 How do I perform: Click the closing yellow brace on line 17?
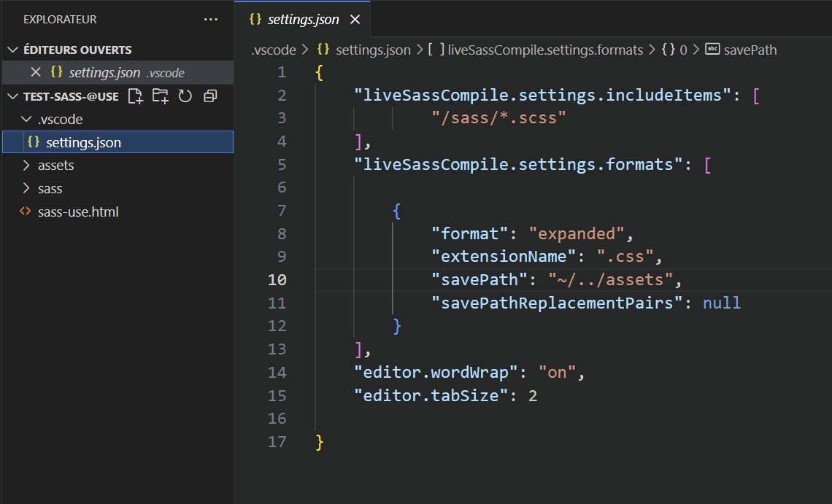point(319,442)
